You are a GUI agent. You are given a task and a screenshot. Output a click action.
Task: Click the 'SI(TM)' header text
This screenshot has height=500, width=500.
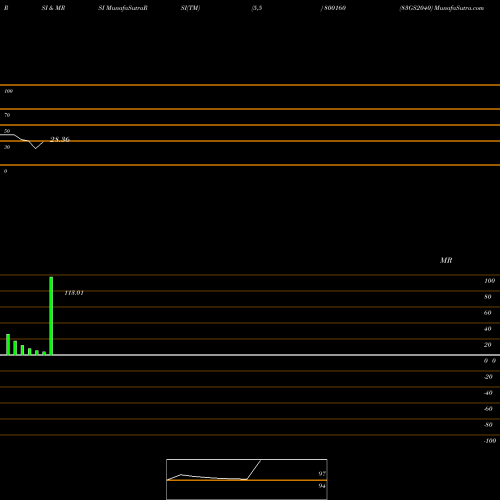(190, 8)
